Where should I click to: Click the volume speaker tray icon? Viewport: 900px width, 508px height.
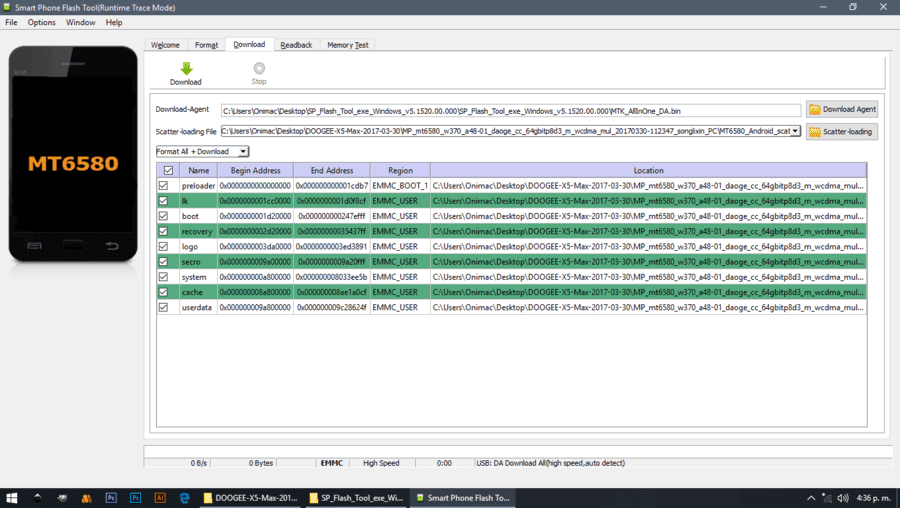[x=843, y=498]
